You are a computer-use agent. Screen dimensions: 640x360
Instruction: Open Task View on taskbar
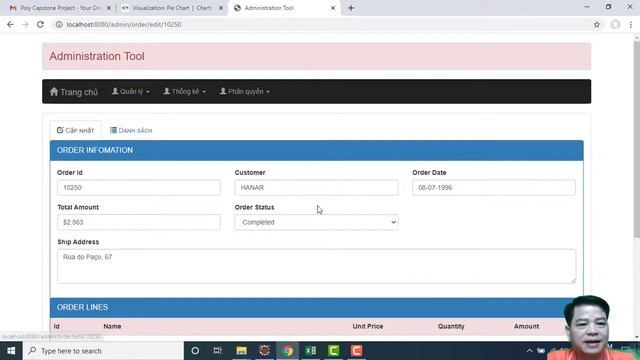coord(218,351)
